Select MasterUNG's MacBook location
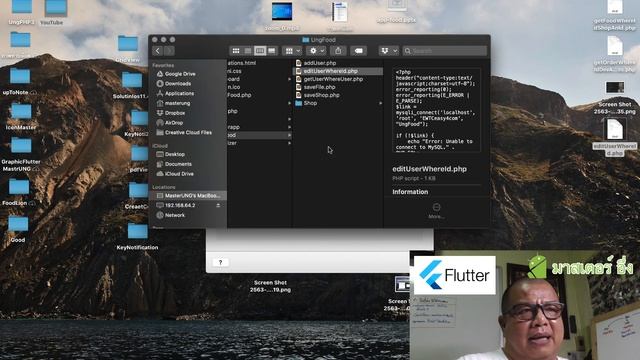640x360 pixels. click(189, 196)
